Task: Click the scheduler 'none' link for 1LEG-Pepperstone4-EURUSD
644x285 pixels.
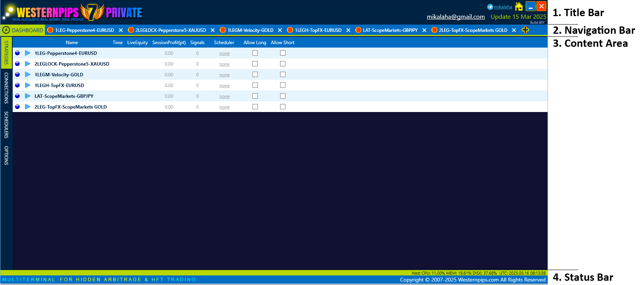Action: [224, 53]
